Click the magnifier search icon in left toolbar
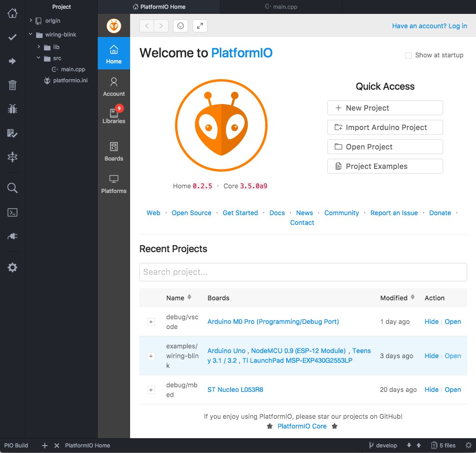Image resolution: width=476 pixels, height=453 pixels. pos(13,188)
